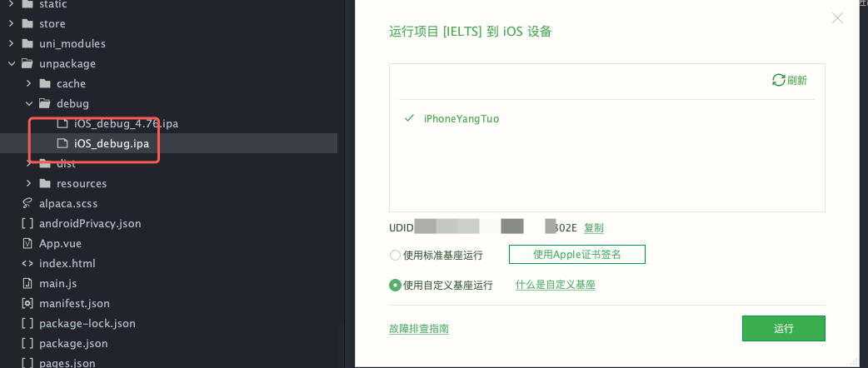Click the iOS_debug_4.76.ipa file icon
868x368 pixels.
point(62,123)
